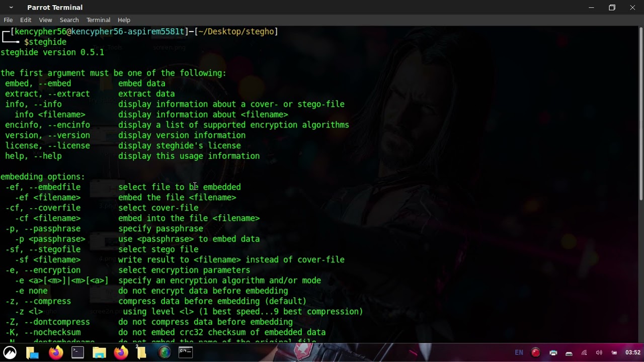Click the 'license, --license' argument text

click(x=47, y=146)
